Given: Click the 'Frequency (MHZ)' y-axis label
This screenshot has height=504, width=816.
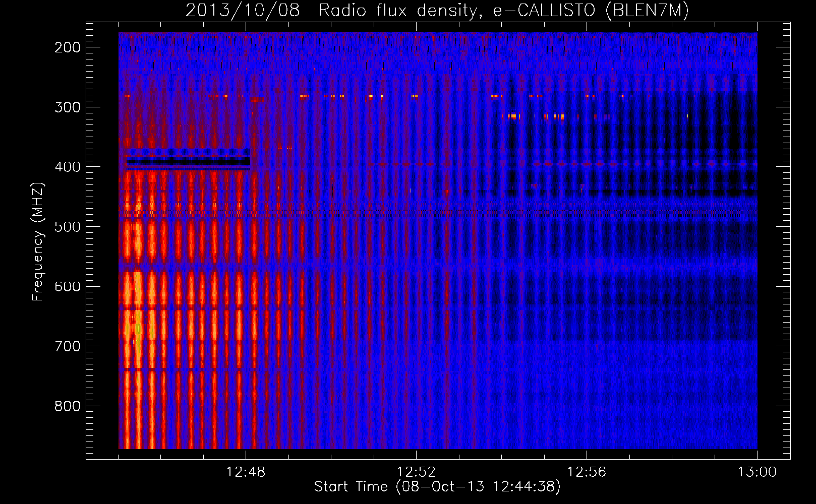Looking at the screenshot, I should pos(38,241).
